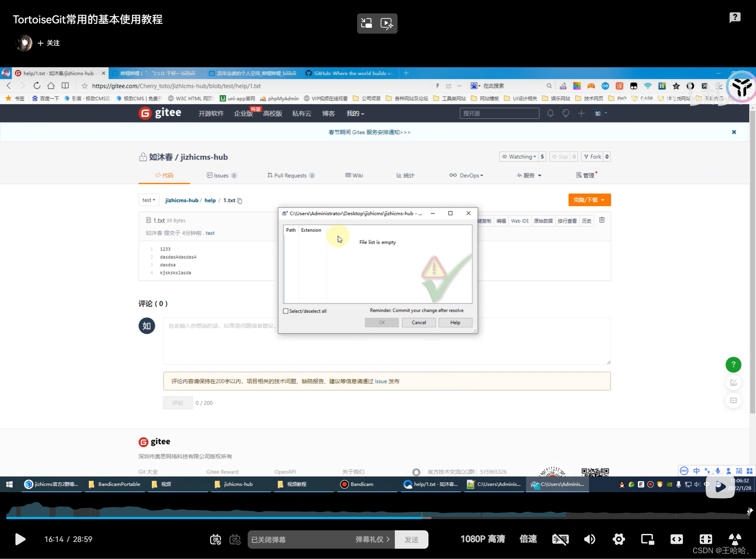
Task: Mute the video volume icon
Action: tap(590, 539)
